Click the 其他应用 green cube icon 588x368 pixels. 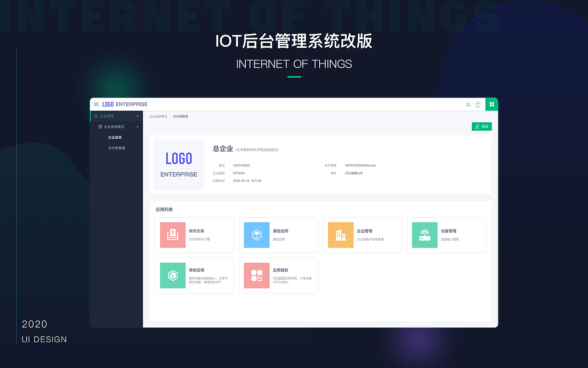[x=173, y=276]
